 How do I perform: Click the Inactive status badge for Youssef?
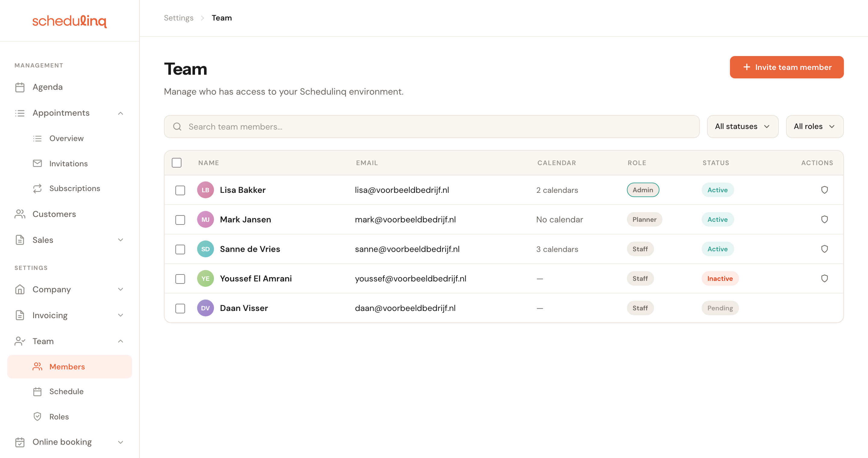[720, 278]
